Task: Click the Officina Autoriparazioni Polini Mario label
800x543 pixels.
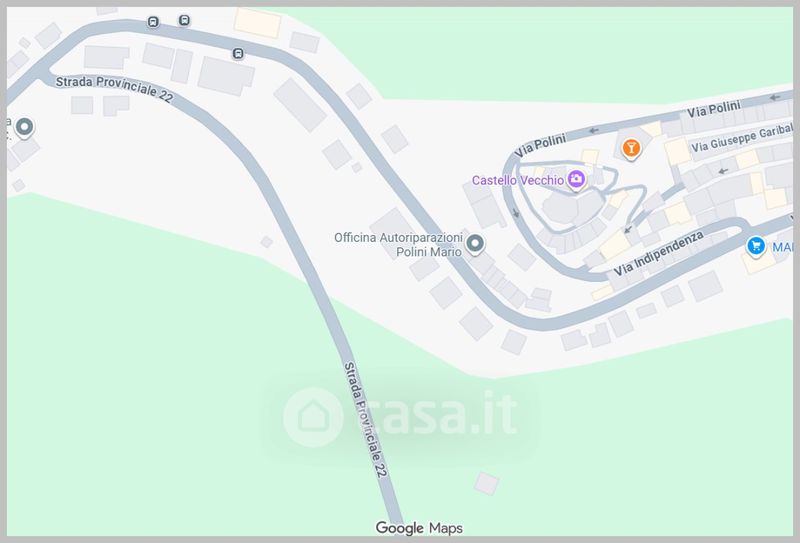Action: point(398,244)
